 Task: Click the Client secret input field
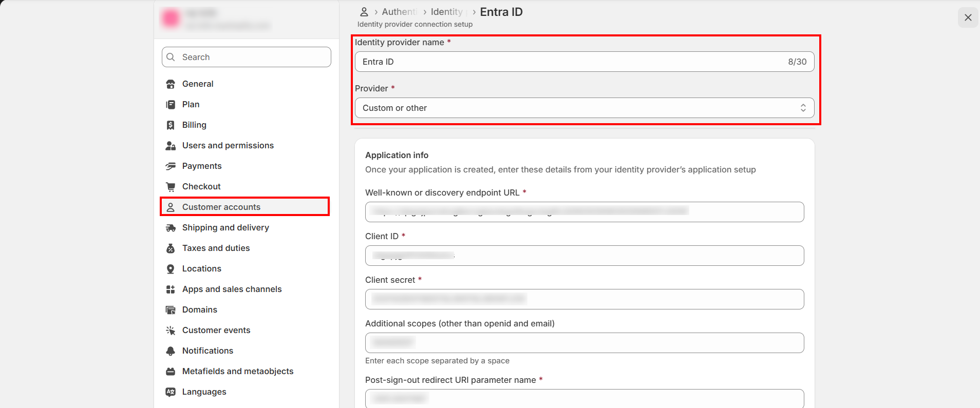pos(585,299)
